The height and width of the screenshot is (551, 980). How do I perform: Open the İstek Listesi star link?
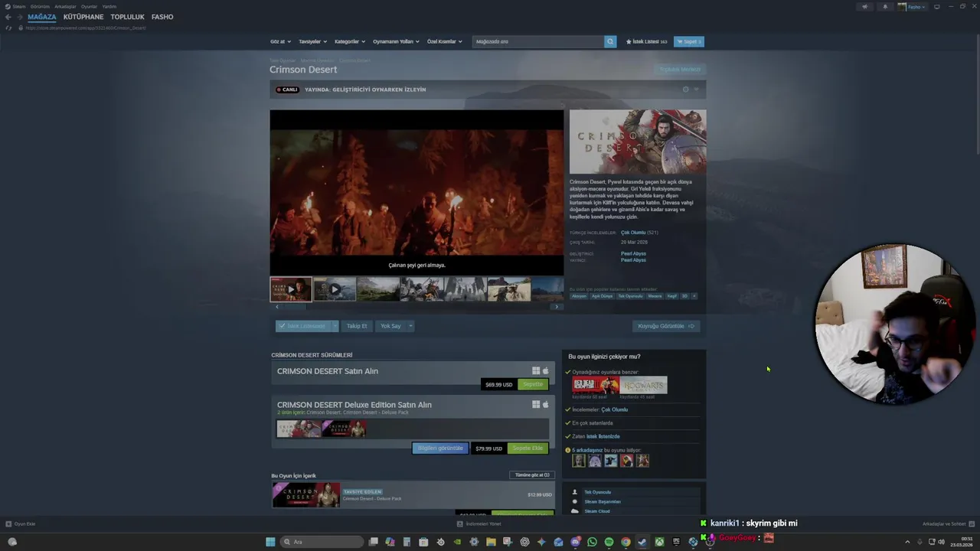pos(646,41)
